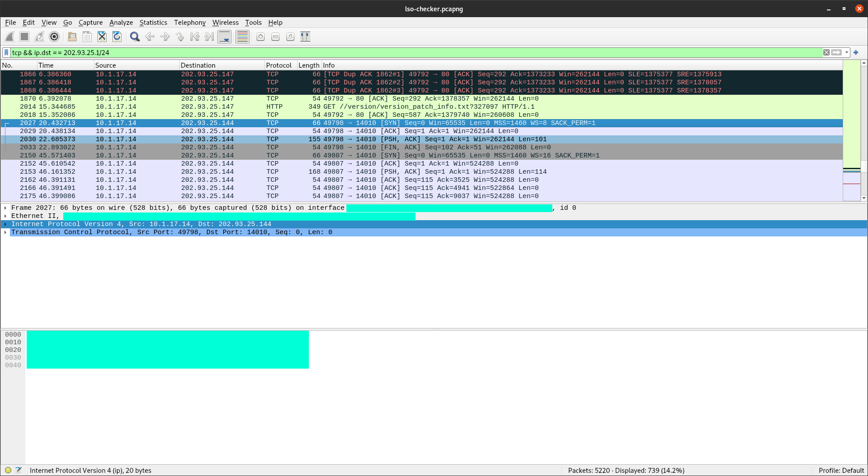Close this capture file

click(x=102, y=37)
